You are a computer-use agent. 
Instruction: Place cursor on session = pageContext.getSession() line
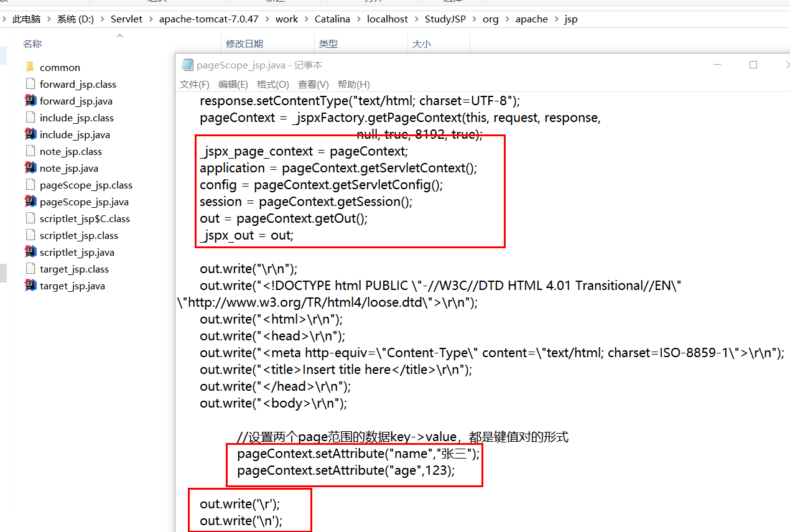pos(306,202)
